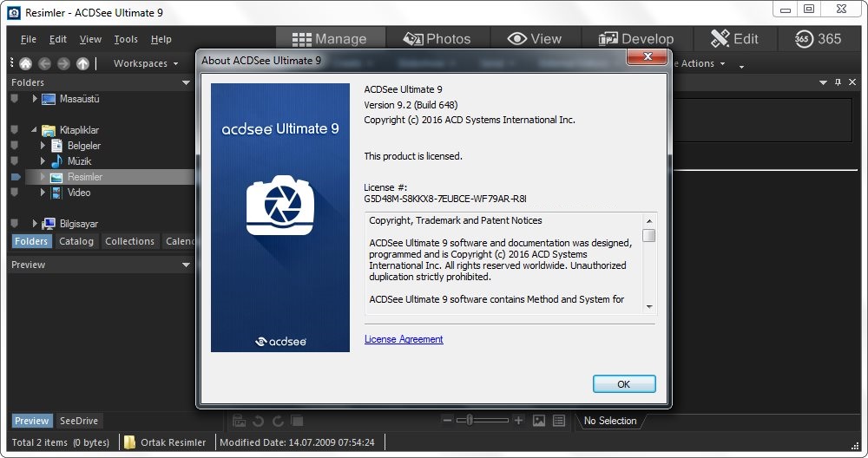Click the license number text

(x=445, y=199)
